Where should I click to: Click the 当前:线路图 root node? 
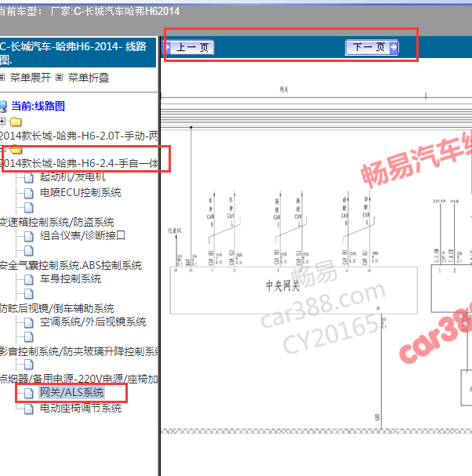(38, 106)
